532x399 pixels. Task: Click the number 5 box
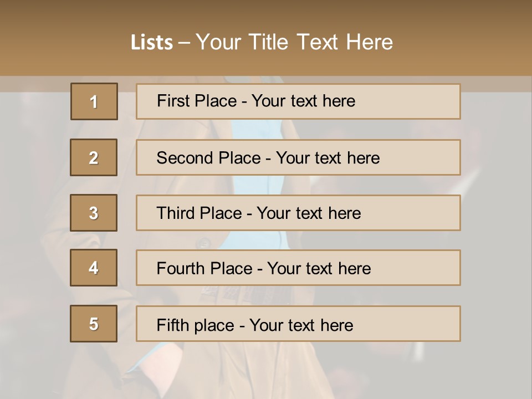(x=94, y=323)
